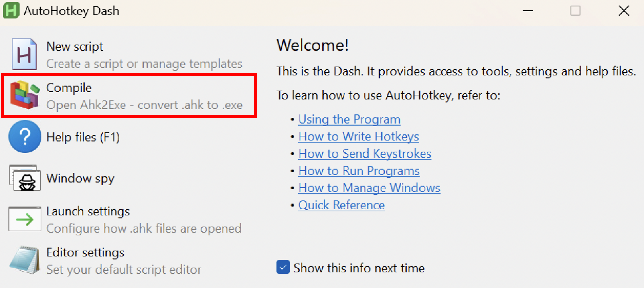This screenshot has width=644, height=288.
Task: Follow the How to Write Hotkeys link
Action: click(x=358, y=136)
